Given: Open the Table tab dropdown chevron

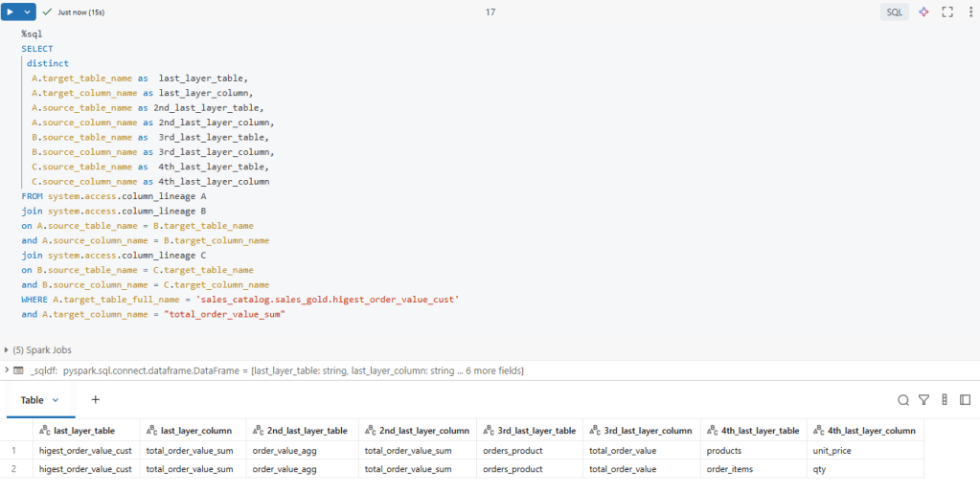Looking at the screenshot, I should [x=56, y=400].
